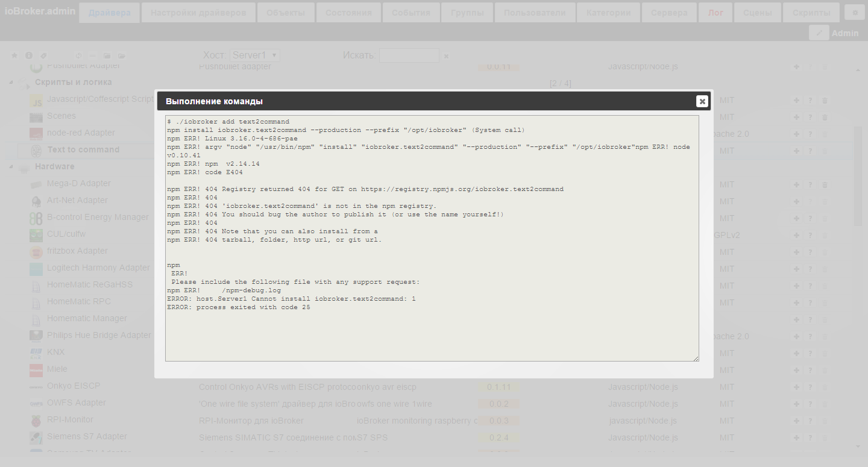
Task: Open the red Лог tab
Action: coord(715,12)
